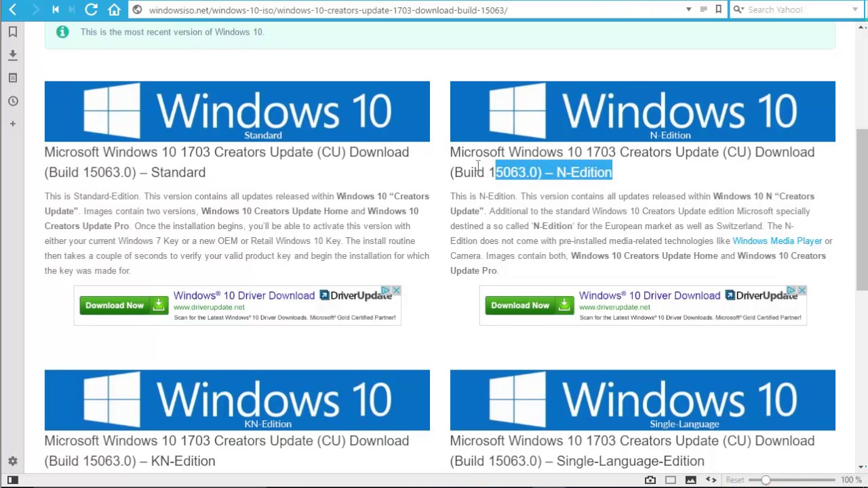Open the search field history dropdown
Screen dimensions: 868x488
coord(855,9)
